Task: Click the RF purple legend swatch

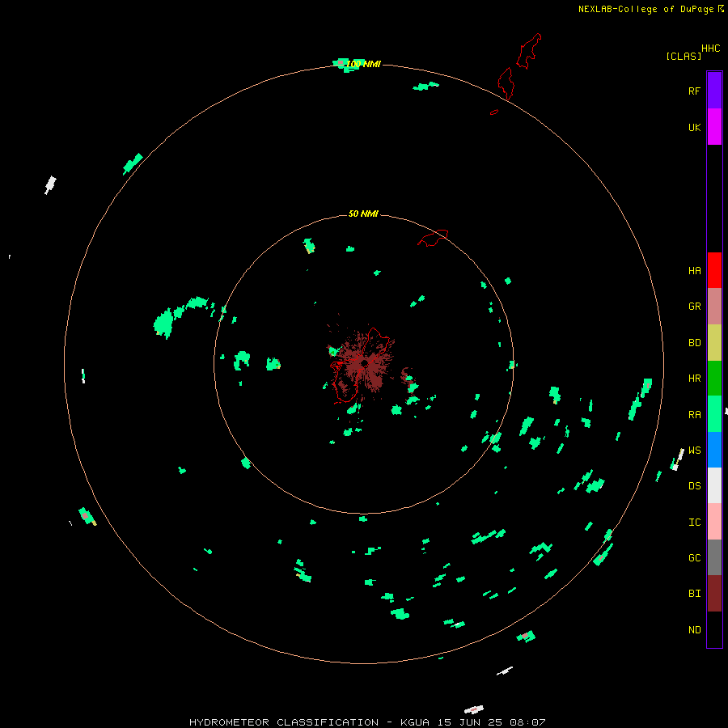Action: 714,91
